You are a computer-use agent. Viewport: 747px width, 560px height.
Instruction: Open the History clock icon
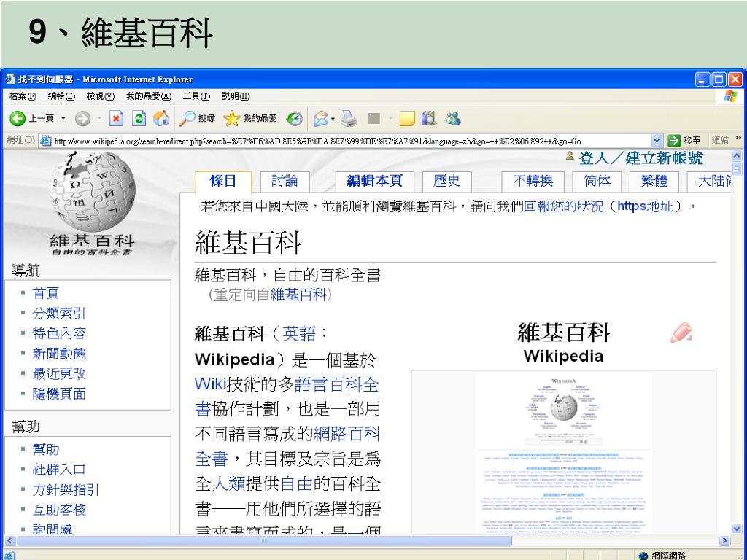click(x=294, y=119)
